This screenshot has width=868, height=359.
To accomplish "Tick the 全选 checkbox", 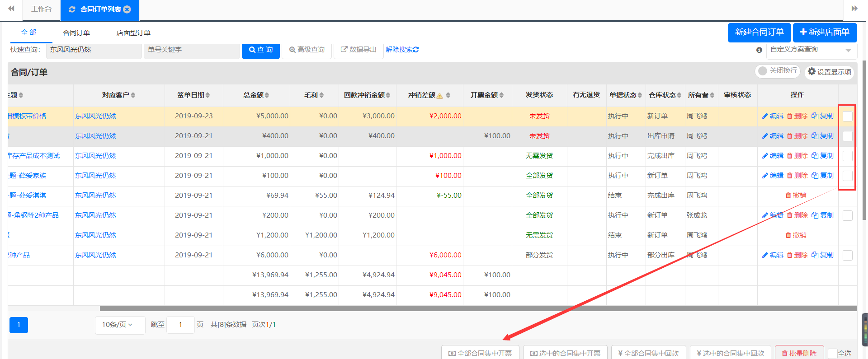I will (x=833, y=354).
